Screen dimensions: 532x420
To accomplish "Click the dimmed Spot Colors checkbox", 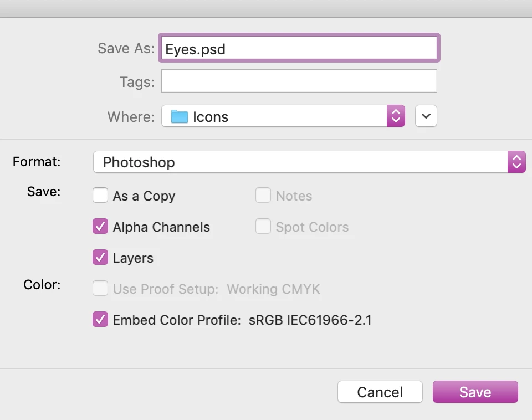I will click(x=263, y=227).
